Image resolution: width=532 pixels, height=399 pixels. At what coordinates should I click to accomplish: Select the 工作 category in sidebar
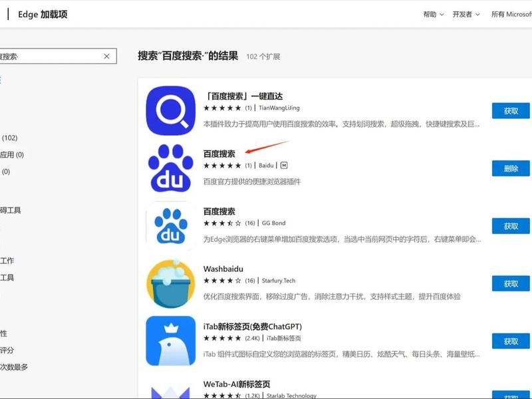click(7, 261)
